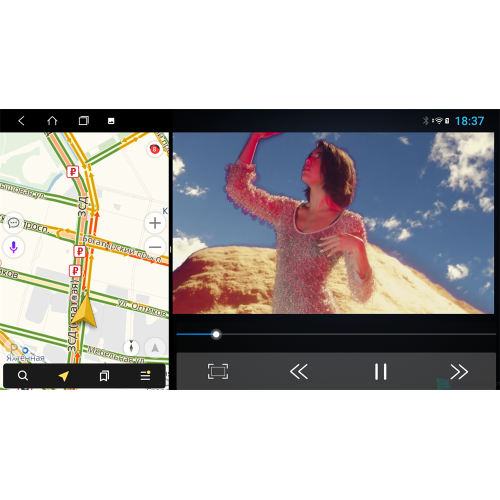This screenshot has height=500, width=500.
Task: Tap the red traffic score indicator
Action: tap(154, 149)
